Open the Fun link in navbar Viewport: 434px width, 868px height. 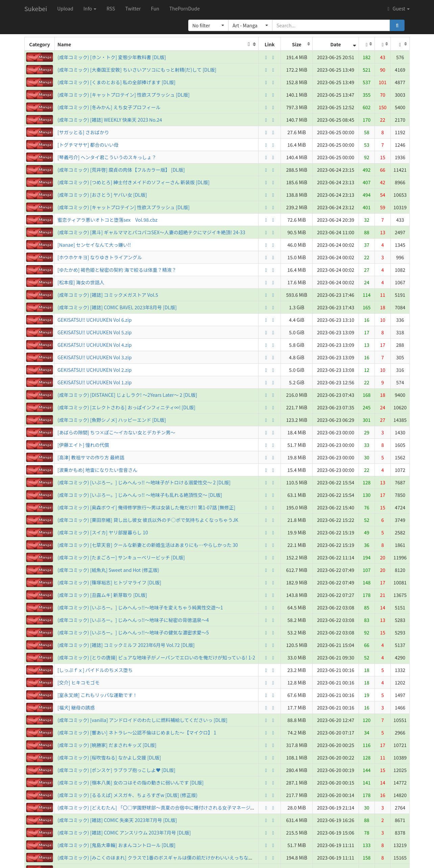click(155, 8)
